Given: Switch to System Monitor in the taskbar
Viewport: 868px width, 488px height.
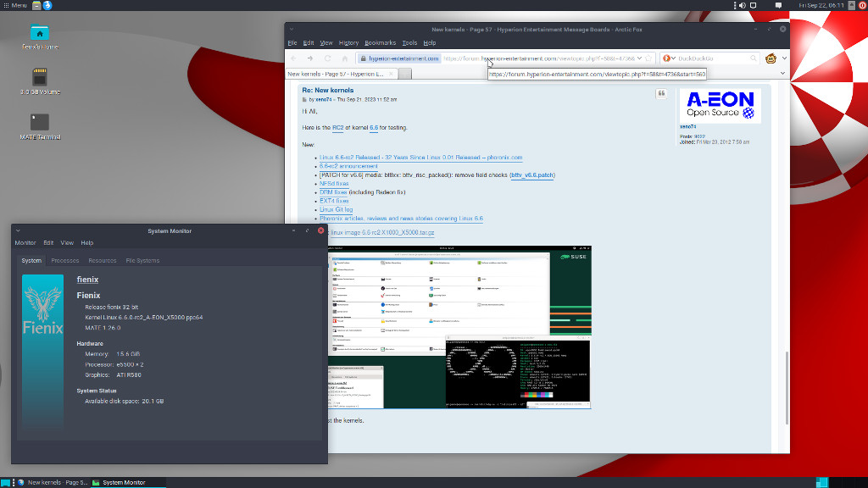Looking at the screenshot, I should [127, 482].
